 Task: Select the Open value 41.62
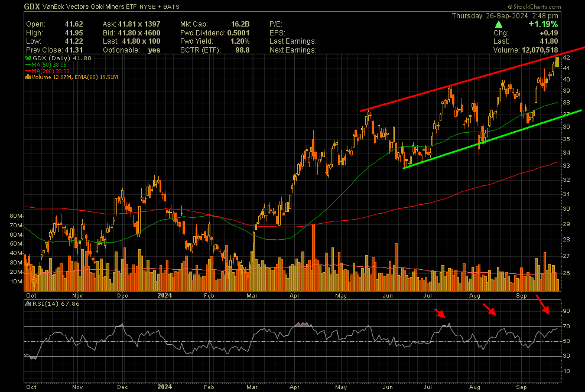click(74, 24)
